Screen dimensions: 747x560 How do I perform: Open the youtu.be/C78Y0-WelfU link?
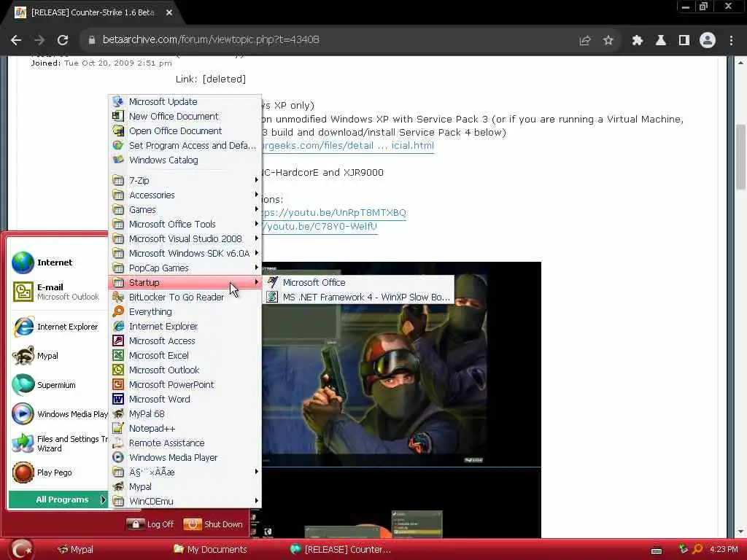click(320, 227)
